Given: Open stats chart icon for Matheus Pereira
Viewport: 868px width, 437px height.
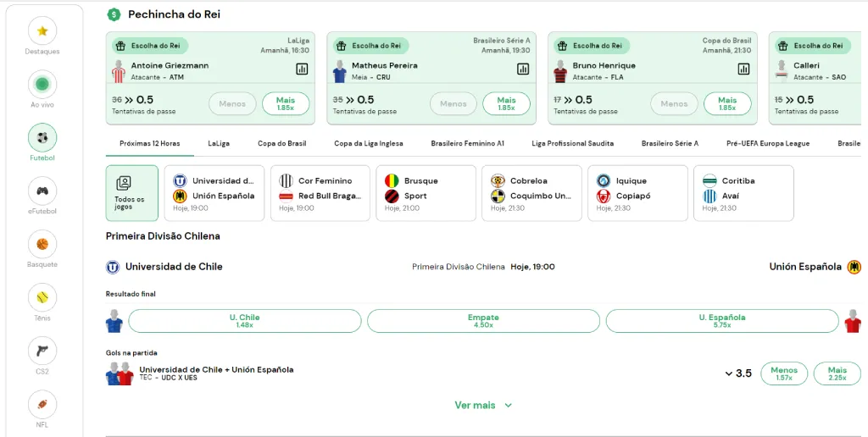Looking at the screenshot, I should click(523, 69).
